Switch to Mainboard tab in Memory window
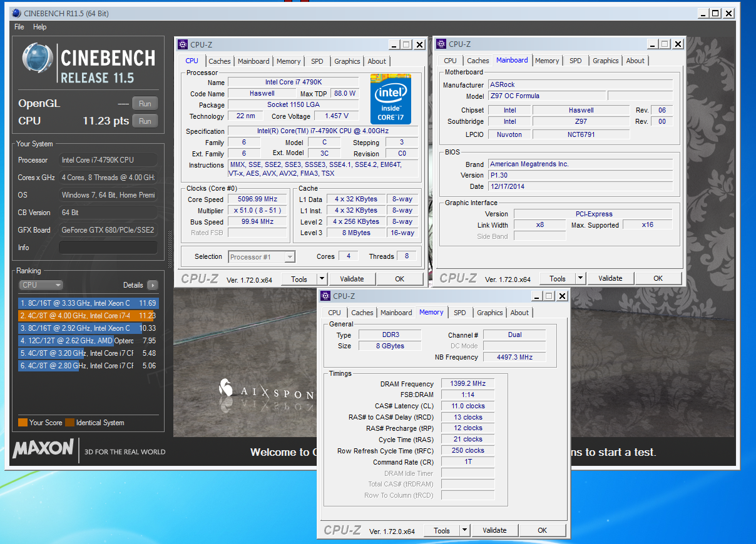This screenshot has width=756, height=544. 396,313
